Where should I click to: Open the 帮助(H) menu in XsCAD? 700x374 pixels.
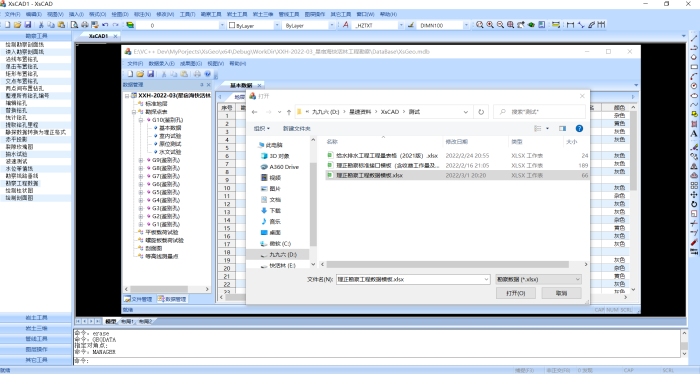[x=388, y=14]
